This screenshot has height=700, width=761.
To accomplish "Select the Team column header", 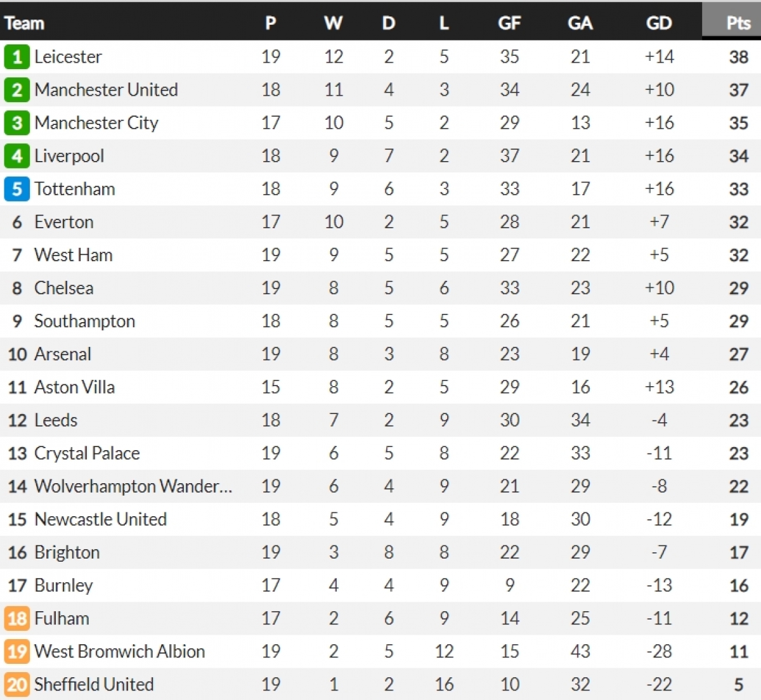I will tap(25, 23).
